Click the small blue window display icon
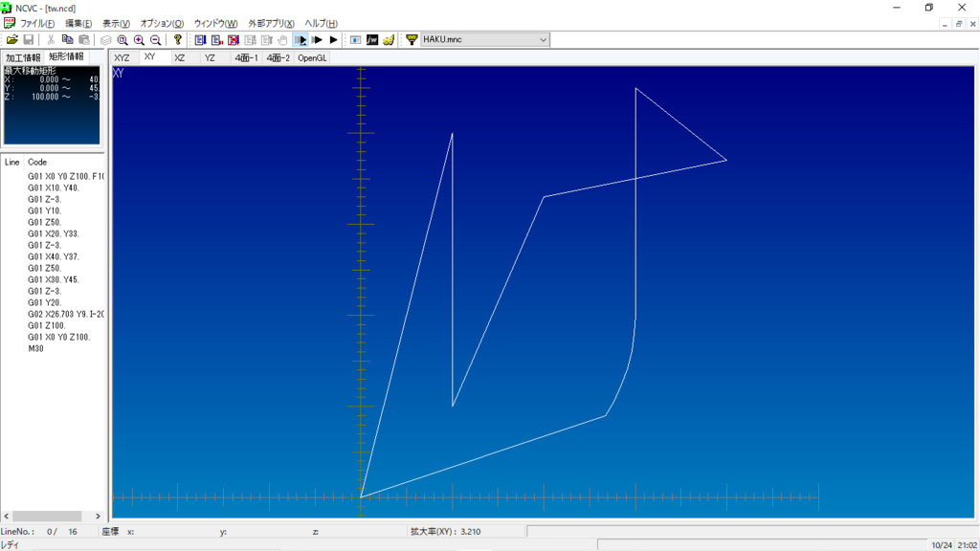The height and width of the screenshot is (551, 980). [x=356, y=40]
